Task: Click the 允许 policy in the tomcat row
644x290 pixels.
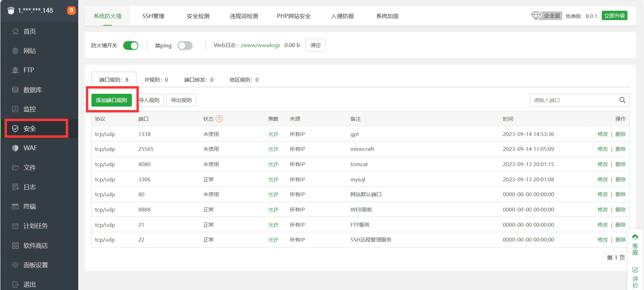Action: click(x=273, y=164)
